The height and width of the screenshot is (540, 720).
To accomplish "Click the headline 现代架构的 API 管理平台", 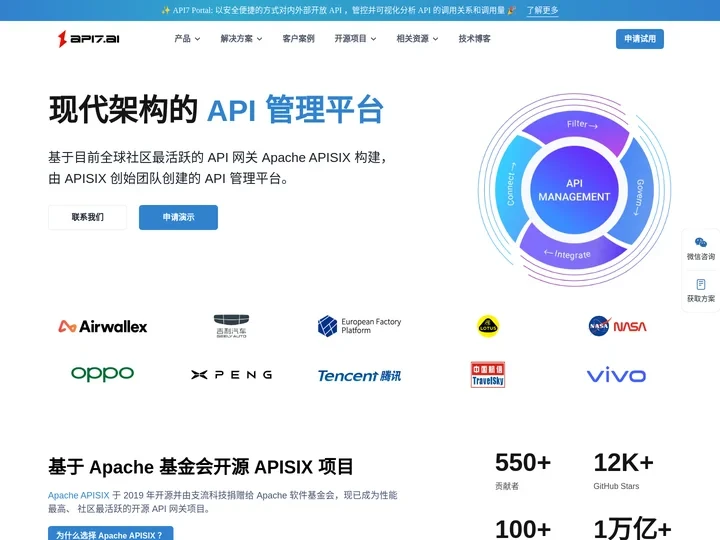I will (x=216, y=110).
